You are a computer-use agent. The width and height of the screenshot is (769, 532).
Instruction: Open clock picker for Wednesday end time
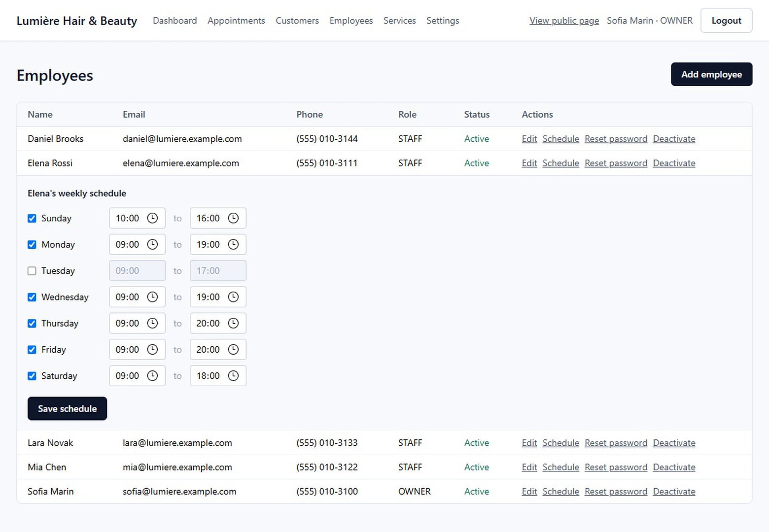(x=233, y=297)
